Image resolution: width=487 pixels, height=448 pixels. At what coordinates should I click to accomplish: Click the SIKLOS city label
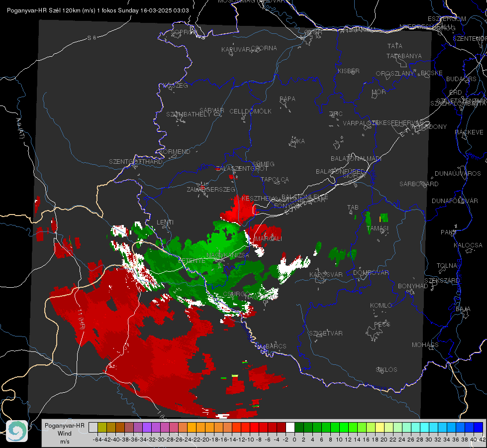tap(387, 370)
